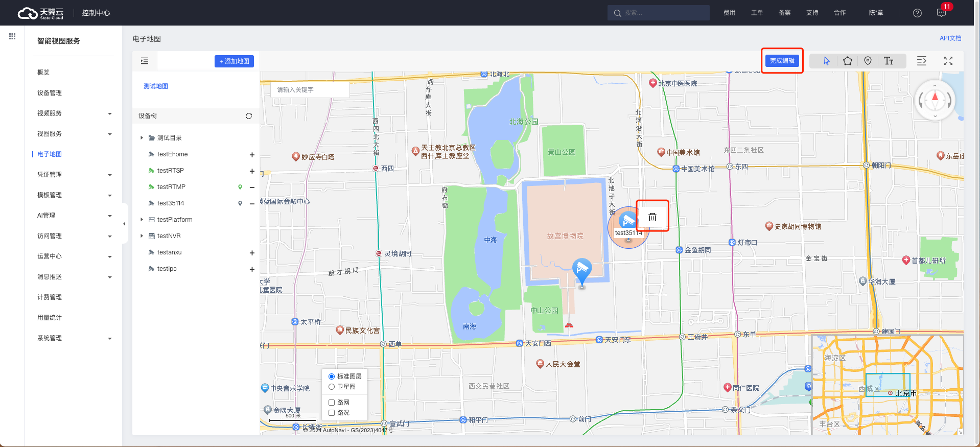980x447 pixels.
Task: Select the text label tool
Action: (889, 61)
